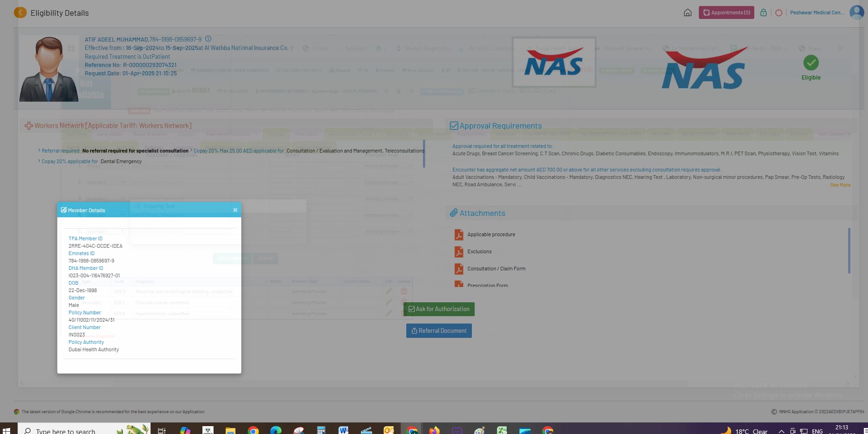This screenshot has width=868, height=434.
Task: Click the Applicable procedure attachment label
Action: point(491,235)
